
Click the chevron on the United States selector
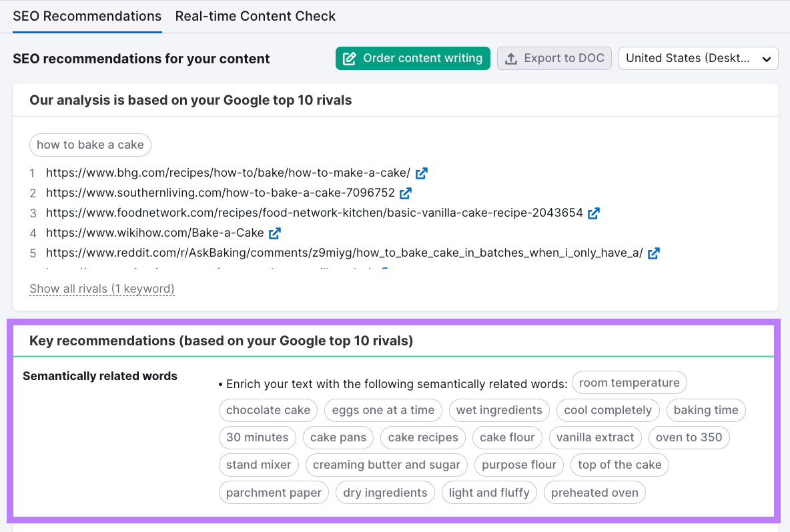tap(766, 58)
